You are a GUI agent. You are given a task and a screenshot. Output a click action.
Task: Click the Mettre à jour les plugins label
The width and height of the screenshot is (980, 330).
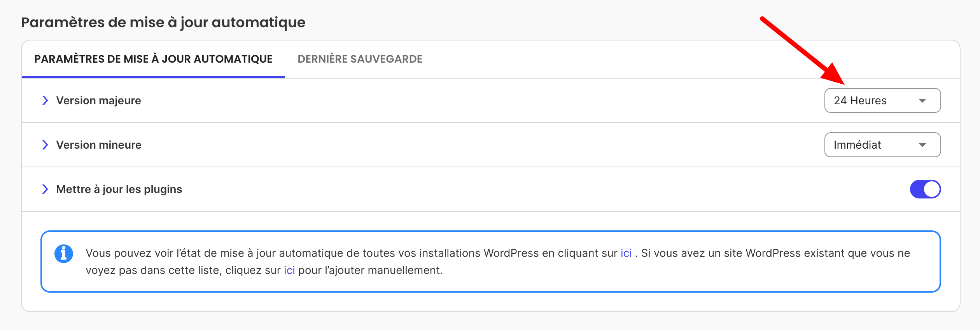(x=119, y=189)
